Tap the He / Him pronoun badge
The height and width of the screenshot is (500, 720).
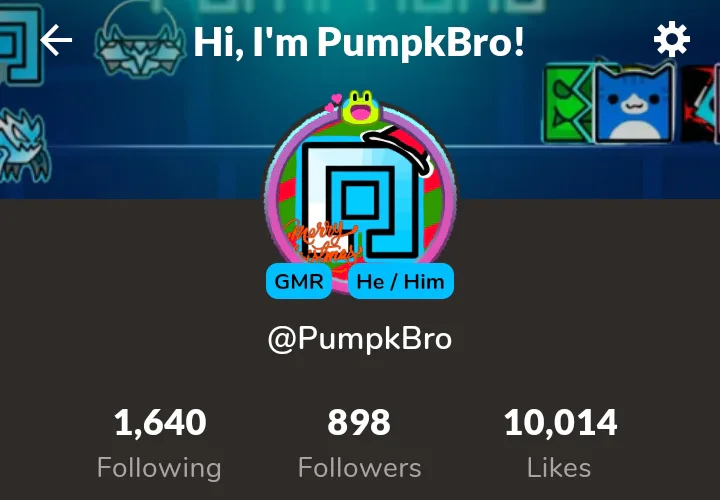[401, 281]
